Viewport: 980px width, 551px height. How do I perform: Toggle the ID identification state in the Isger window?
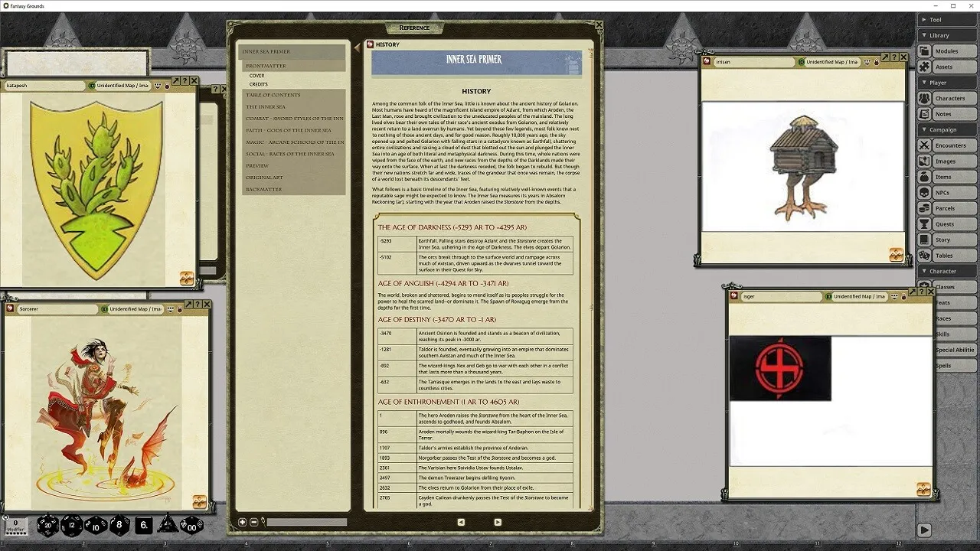pyautogui.click(x=828, y=296)
